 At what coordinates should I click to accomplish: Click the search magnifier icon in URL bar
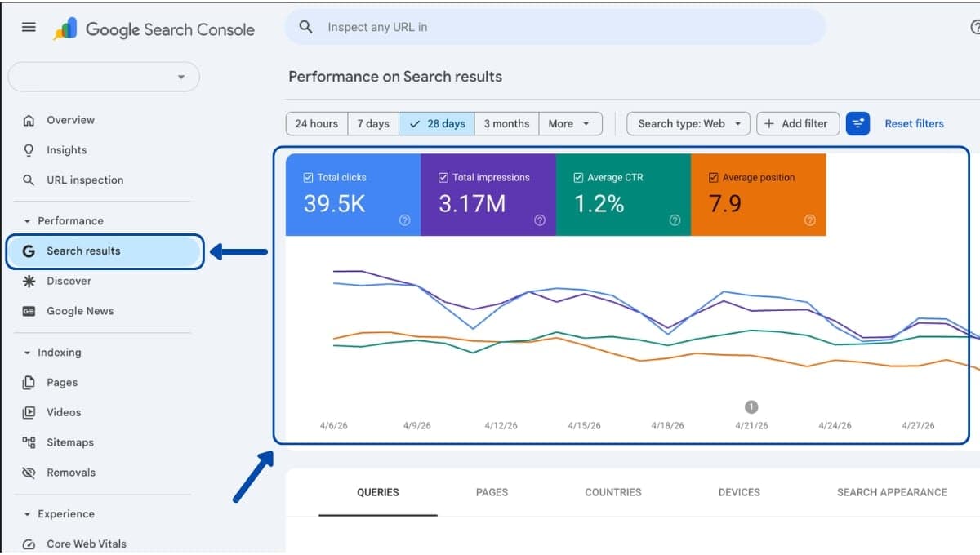tap(306, 27)
